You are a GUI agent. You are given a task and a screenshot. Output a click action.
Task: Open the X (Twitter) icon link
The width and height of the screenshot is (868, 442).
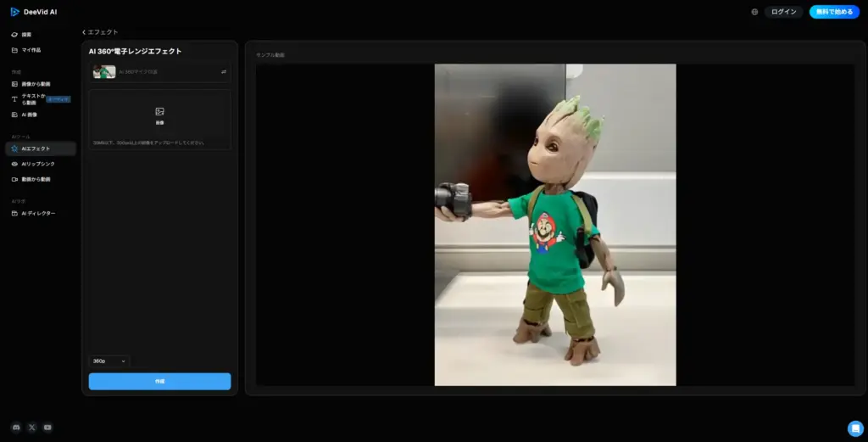(x=32, y=427)
